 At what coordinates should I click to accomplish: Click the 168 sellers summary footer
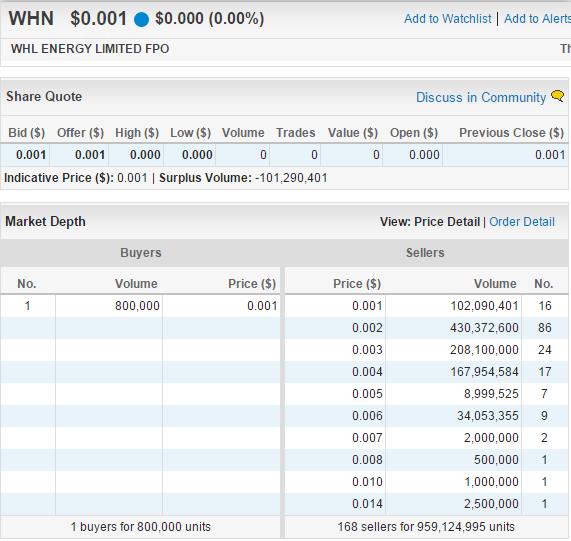pyautogui.click(x=426, y=526)
